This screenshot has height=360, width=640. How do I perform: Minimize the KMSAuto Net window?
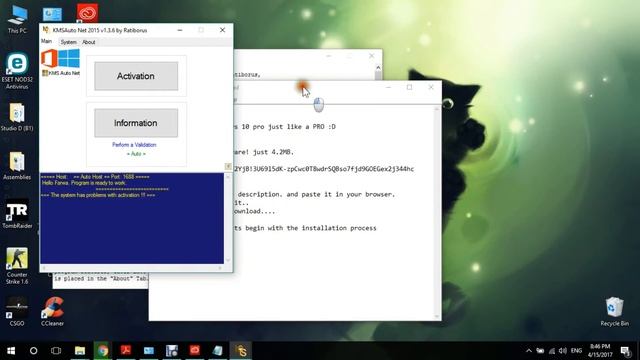[180, 30]
